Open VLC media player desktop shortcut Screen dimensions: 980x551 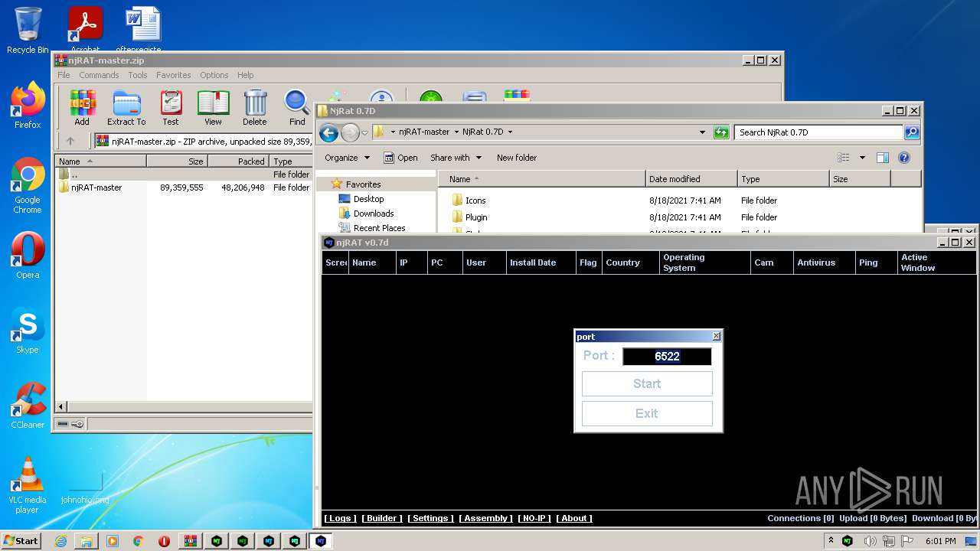28,485
